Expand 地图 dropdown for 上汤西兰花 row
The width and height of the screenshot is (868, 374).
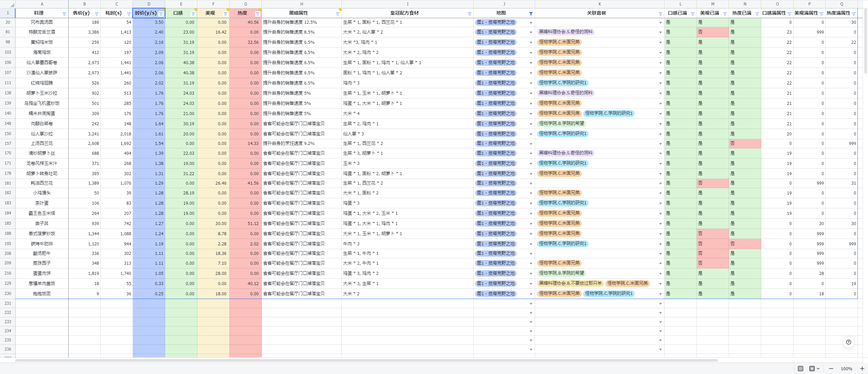click(x=531, y=144)
